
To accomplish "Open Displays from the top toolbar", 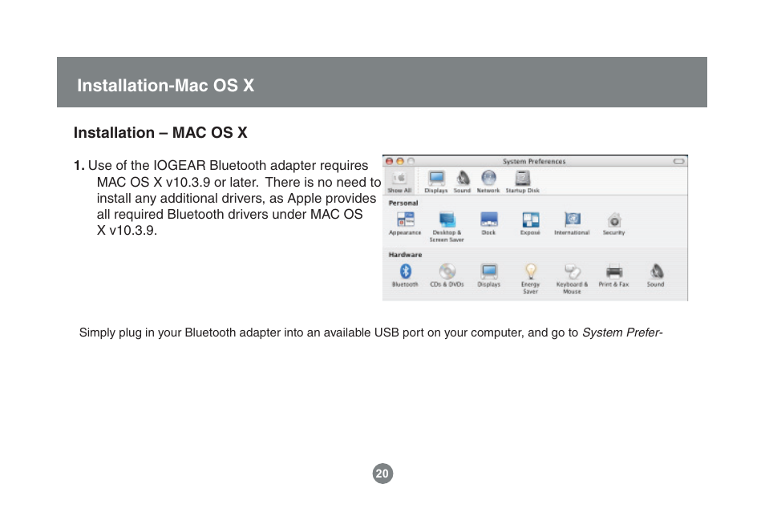I will tap(436, 182).
